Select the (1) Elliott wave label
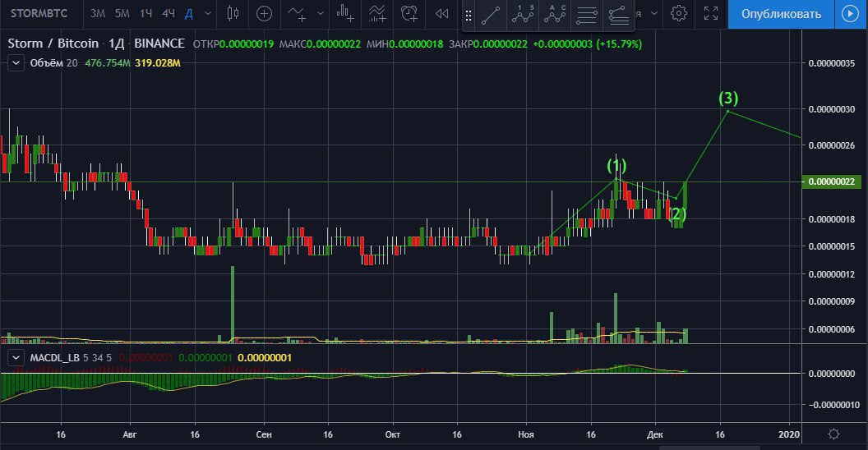Screen dimensions: 868x450 pos(616,165)
